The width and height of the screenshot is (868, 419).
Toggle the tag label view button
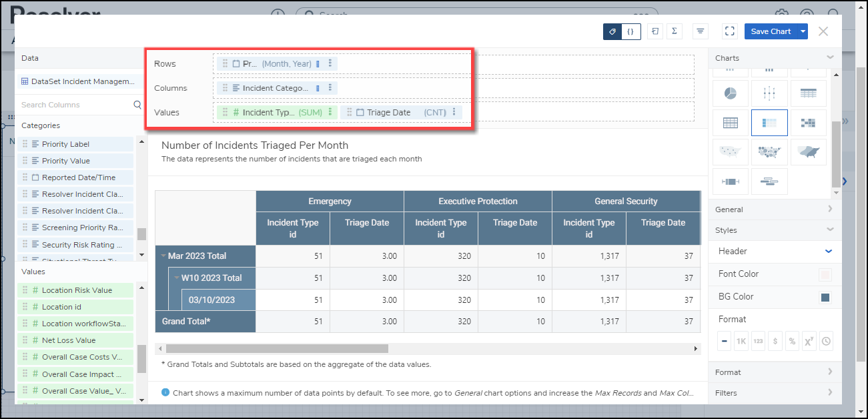pos(612,31)
